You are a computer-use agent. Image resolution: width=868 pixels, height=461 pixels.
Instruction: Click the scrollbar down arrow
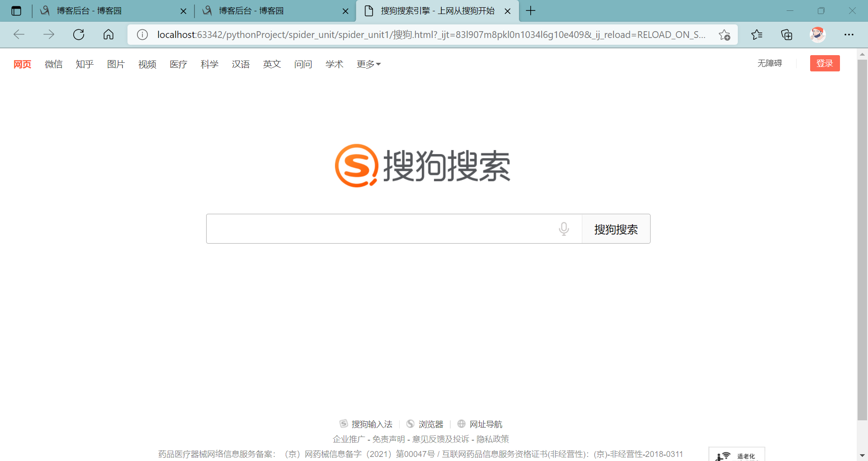862,456
